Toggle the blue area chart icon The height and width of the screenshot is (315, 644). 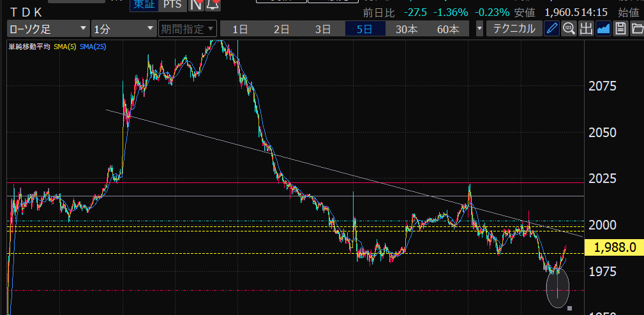[x=603, y=29]
